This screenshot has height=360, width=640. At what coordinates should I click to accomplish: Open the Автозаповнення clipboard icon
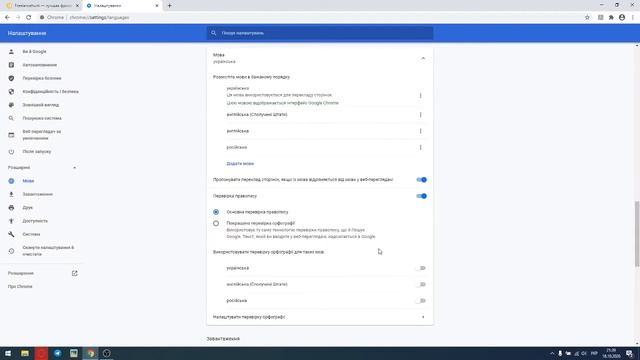(x=11, y=65)
